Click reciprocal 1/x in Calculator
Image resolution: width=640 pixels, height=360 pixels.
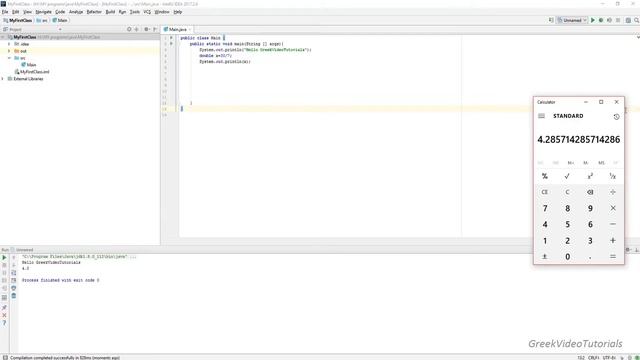pos(613,176)
